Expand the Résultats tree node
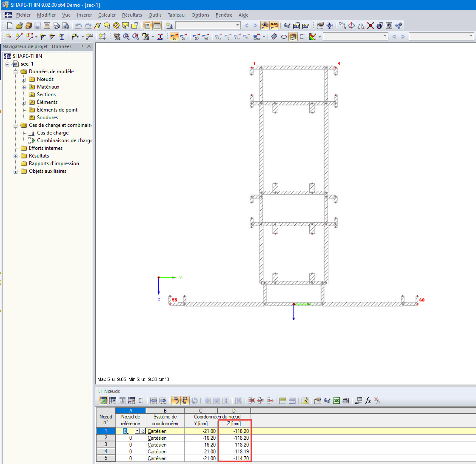Screen dimensions: 476x464 click(x=15, y=156)
